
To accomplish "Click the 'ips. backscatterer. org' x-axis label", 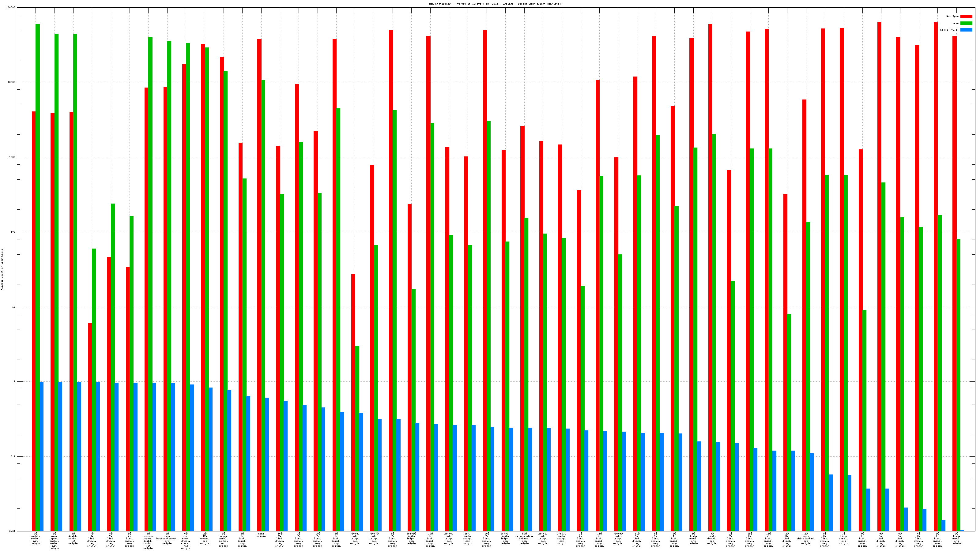I will point(167,538).
